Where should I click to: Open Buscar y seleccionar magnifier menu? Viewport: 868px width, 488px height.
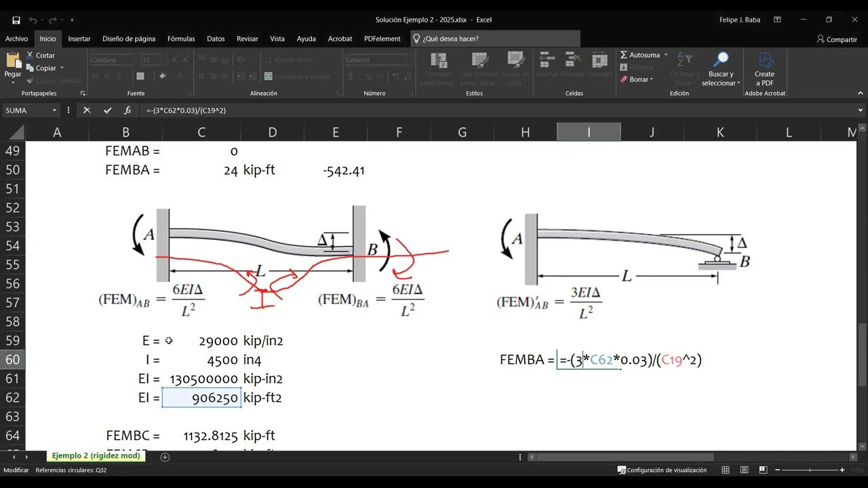722,68
